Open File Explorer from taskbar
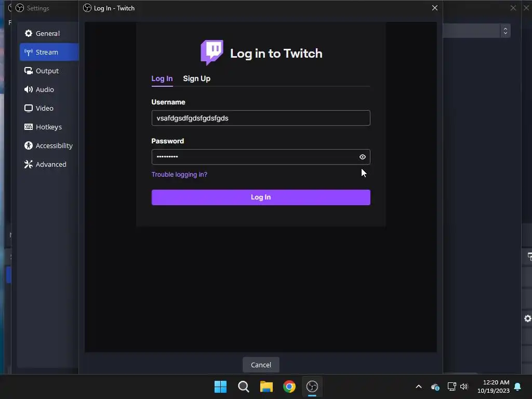 (267, 387)
